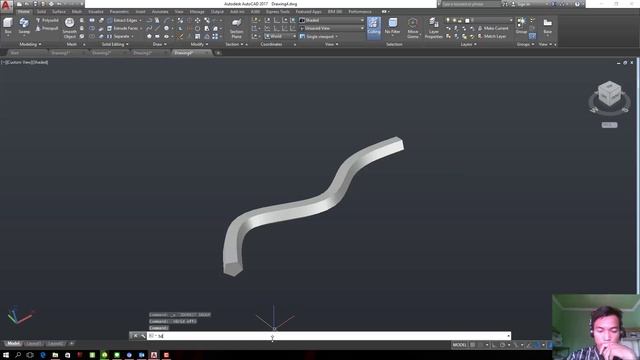Switch to the Start file tab
Viewport: 640px width, 360px height.
coord(15,53)
